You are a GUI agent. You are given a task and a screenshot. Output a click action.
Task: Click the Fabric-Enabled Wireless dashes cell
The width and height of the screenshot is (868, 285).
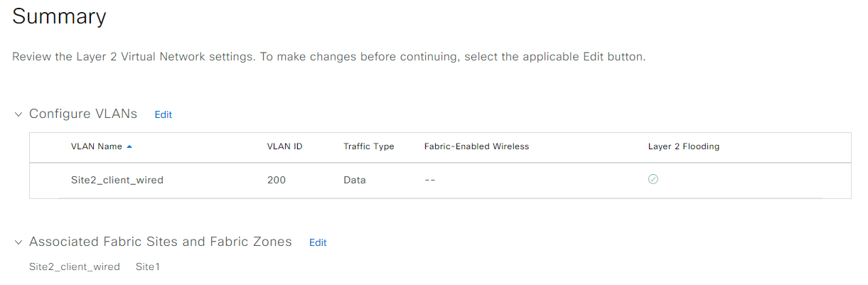pos(429,180)
